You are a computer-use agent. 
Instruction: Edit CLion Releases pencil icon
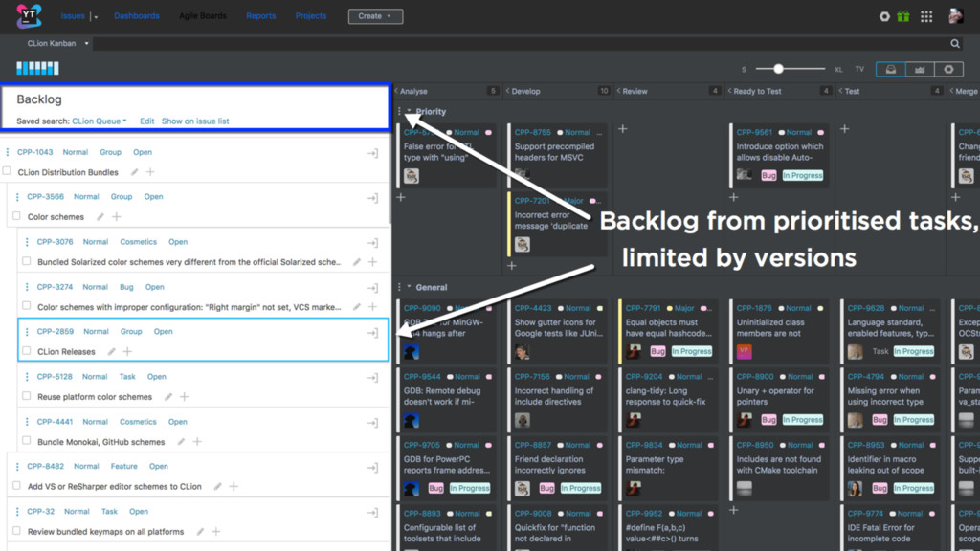click(111, 352)
